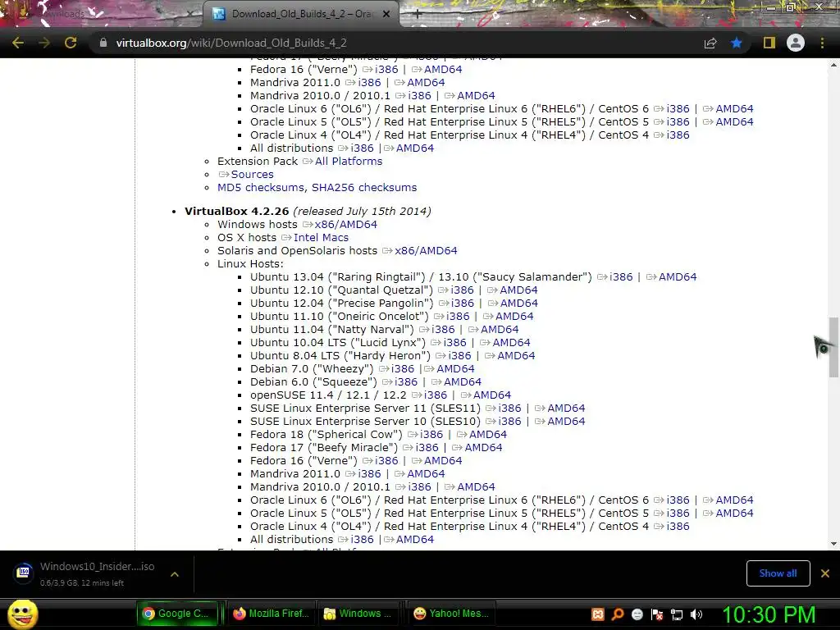Open OS X hosts Intel Macs link
The image size is (840, 630).
point(321,237)
